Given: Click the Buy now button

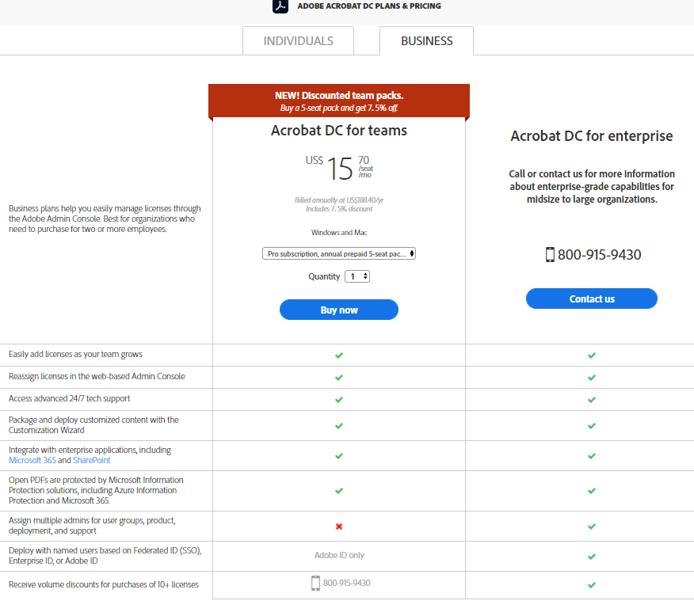Looking at the screenshot, I should tap(339, 310).
